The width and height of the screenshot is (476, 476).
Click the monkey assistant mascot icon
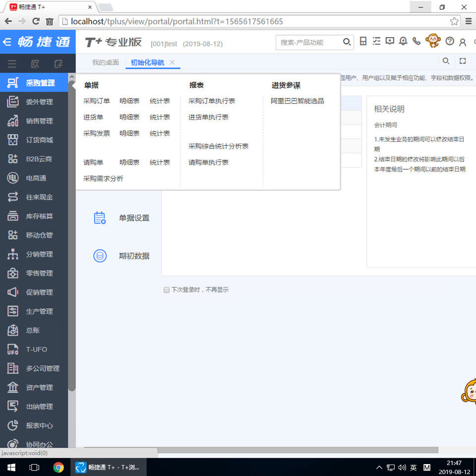tap(433, 41)
